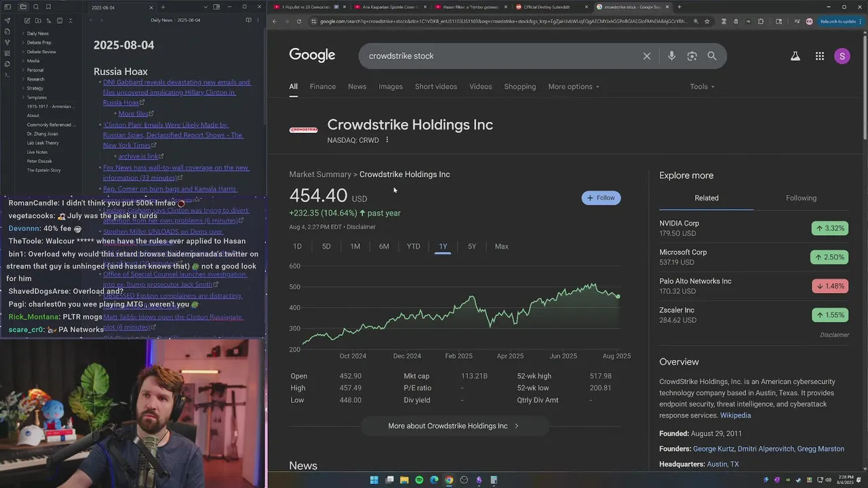Open Austin, TX headquarters link
Image resolution: width=868 pixels, height=488 pixels.
[x=723, y=464]
